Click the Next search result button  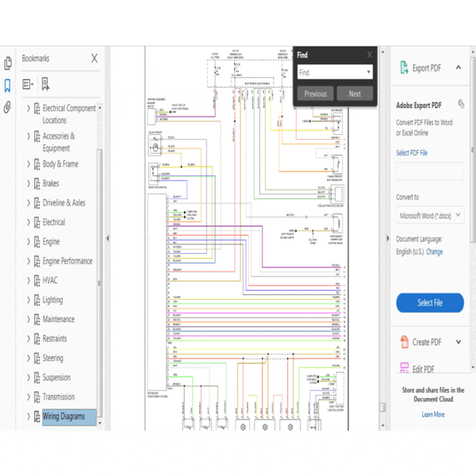pyautogui.click(x=355, y=94)
